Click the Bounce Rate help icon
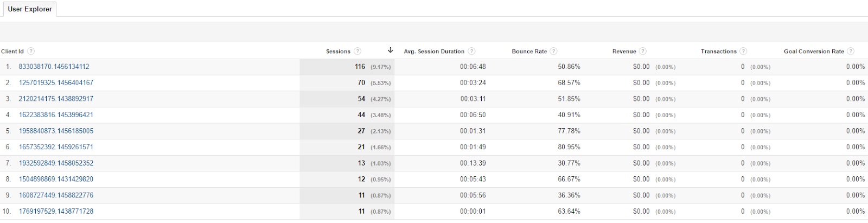 (x=553, y=52)
